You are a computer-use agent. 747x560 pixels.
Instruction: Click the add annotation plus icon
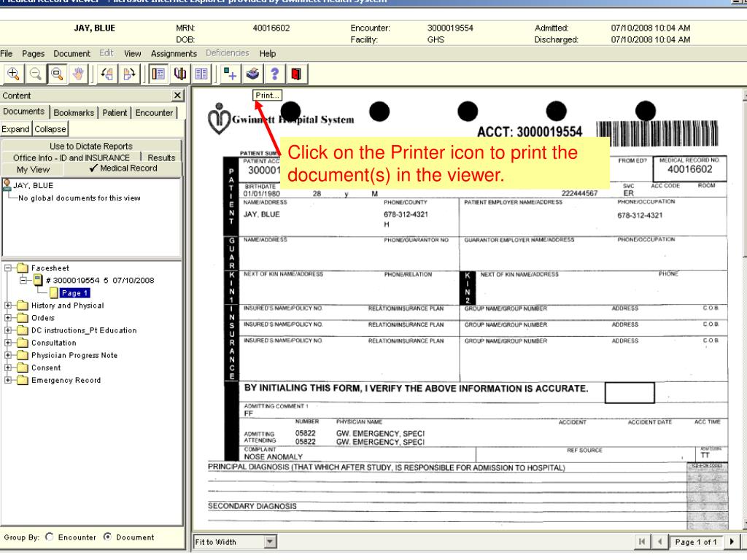231,74
